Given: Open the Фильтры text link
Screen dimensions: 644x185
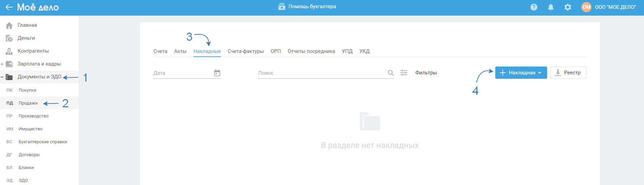Looking at the screenshot, I should coord(426,73).
